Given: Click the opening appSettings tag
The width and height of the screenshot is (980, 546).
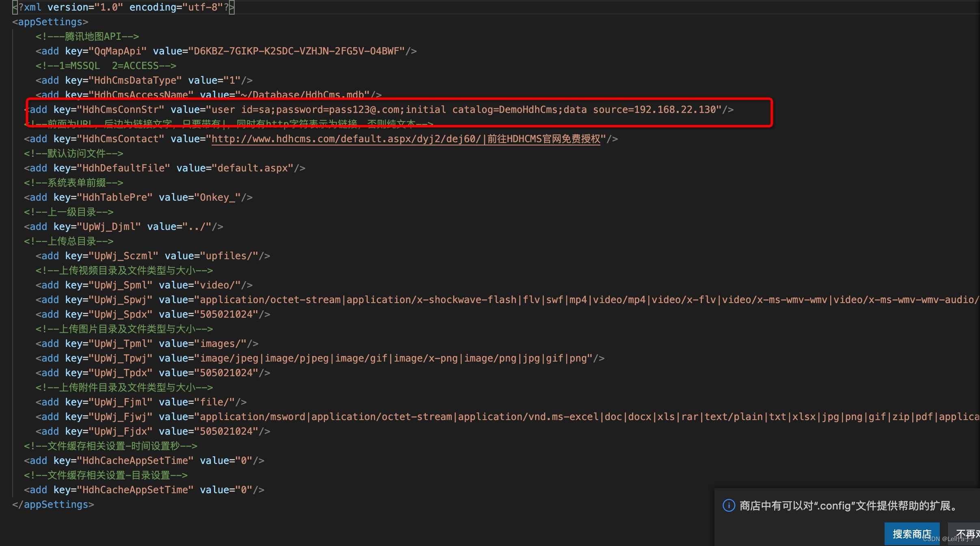Looking at the screenshot, I should (50, 22).
